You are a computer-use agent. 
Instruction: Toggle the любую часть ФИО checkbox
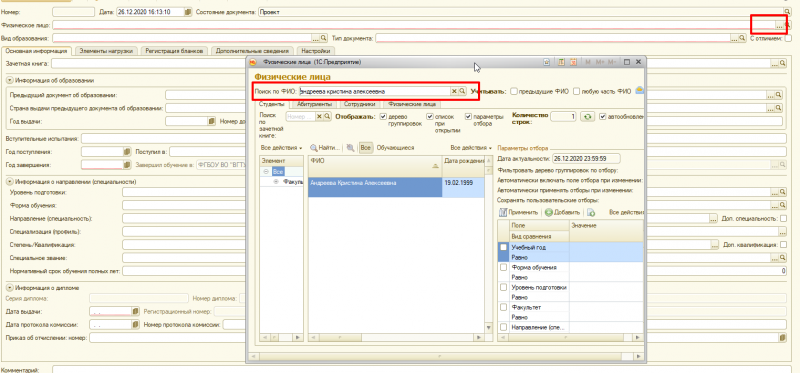[x=577, y=91]
